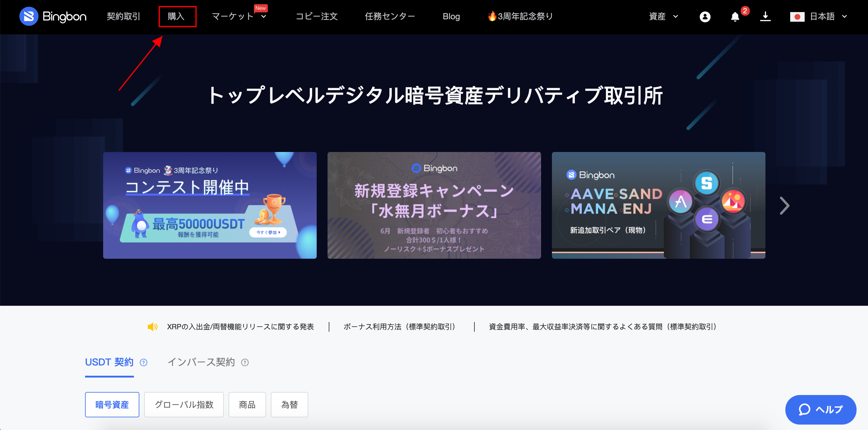Open the XRP announcement link
Image resolution: width=868 pixels, height=430 pixels.
tap(240, 327)
